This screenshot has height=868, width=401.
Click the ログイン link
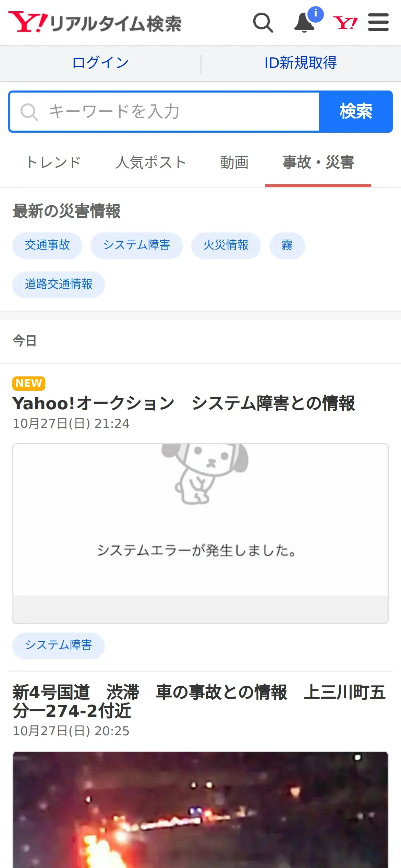click(x=100, y=63)
